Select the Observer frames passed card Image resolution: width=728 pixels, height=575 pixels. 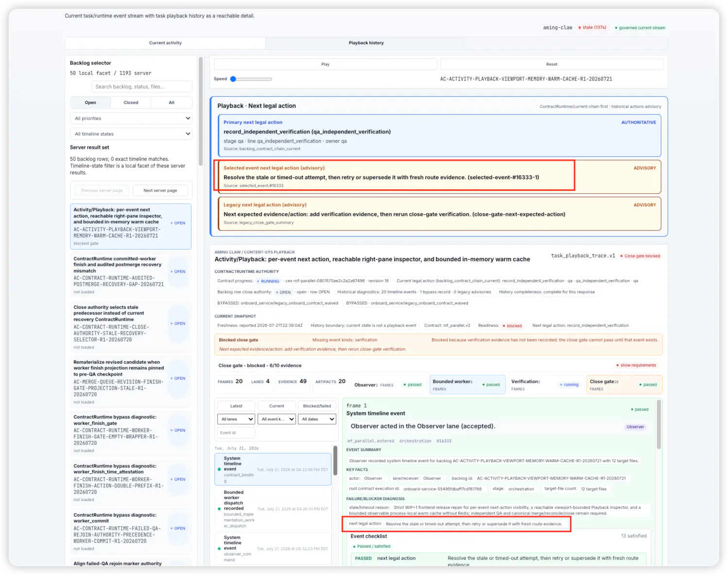coord(388,385)
